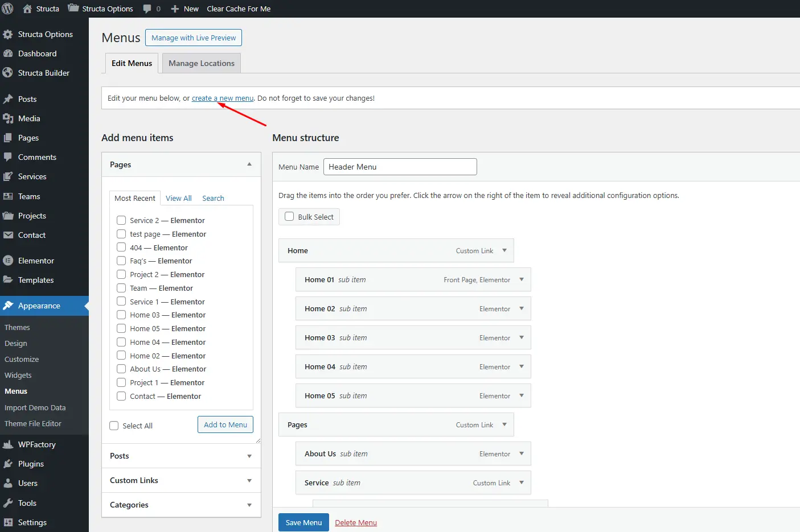800x532 pixels.
Task: Click the Delete Menu link
Action: 356,522
